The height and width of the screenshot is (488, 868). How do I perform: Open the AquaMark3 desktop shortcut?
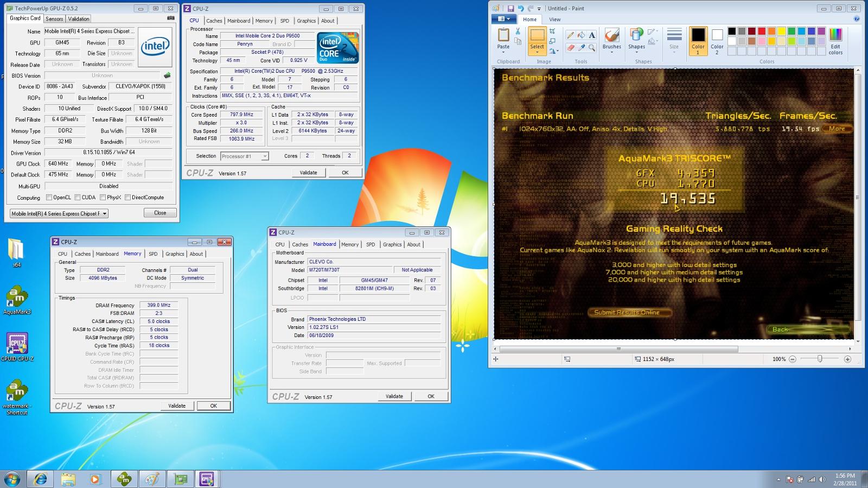[17, 301]
